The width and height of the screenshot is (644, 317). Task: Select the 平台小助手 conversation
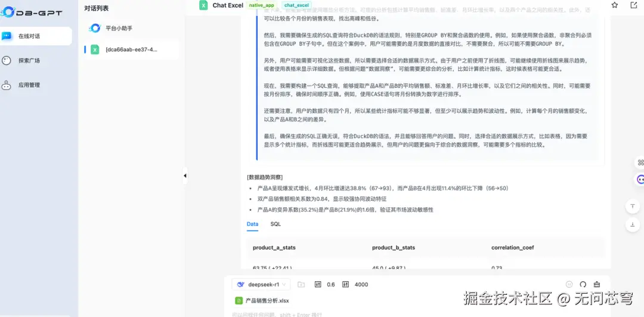pos(131,28)
